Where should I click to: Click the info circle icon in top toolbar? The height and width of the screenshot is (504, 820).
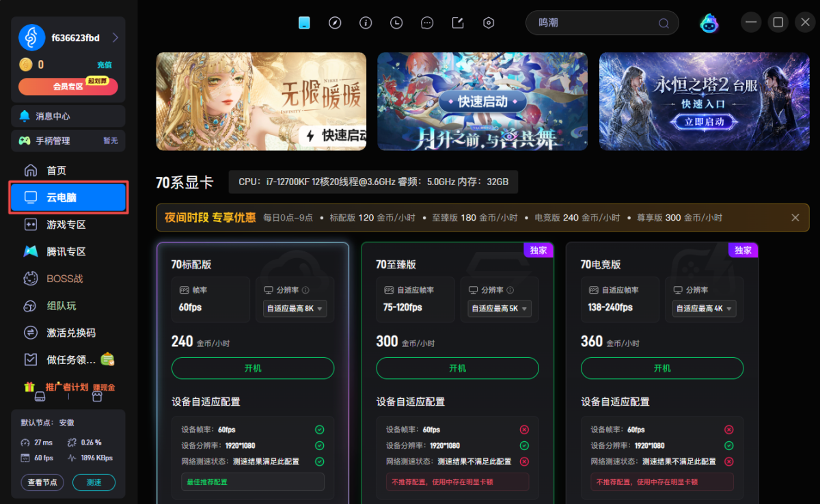tap(366, 23)
